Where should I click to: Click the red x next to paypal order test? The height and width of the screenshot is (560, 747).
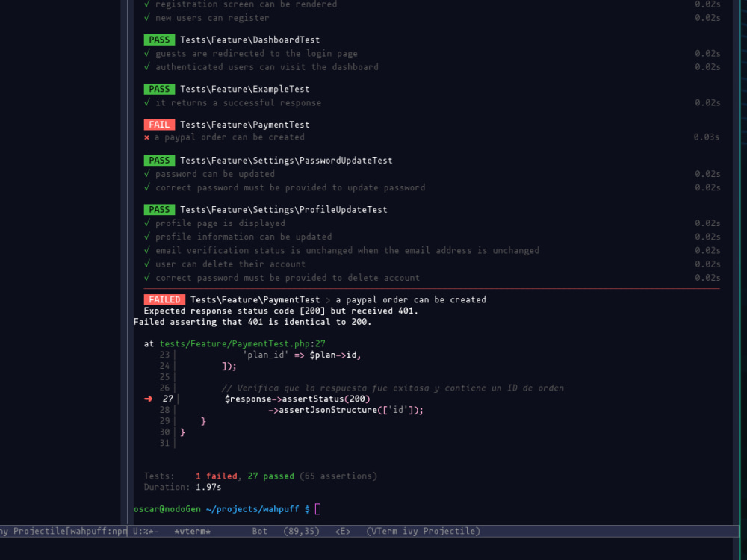pyautogui.click(x=146, y=137)
